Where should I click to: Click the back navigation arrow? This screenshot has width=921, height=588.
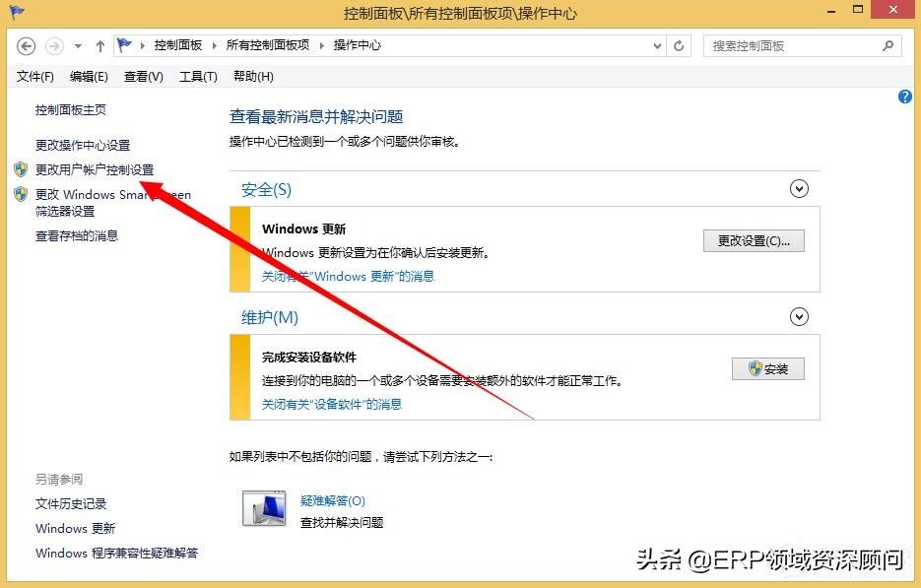coord(27,46)
